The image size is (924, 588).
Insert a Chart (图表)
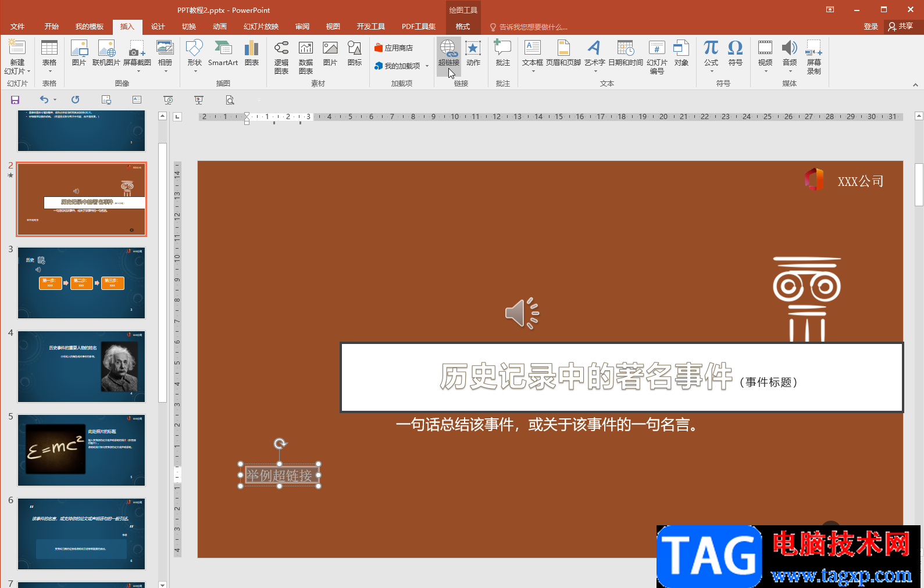pos(252,53)
